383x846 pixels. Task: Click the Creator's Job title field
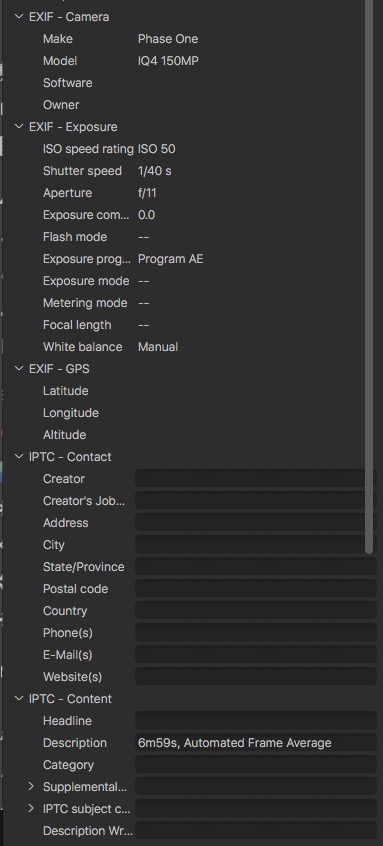[256, 501]
